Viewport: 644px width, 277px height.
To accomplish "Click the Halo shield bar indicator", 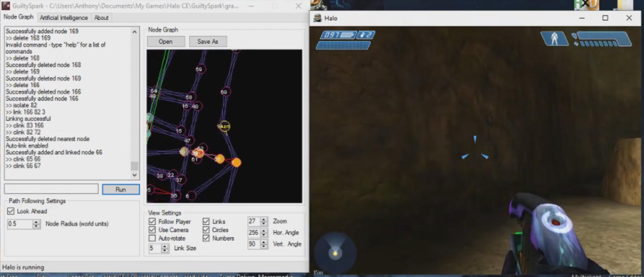I will 604,39.
